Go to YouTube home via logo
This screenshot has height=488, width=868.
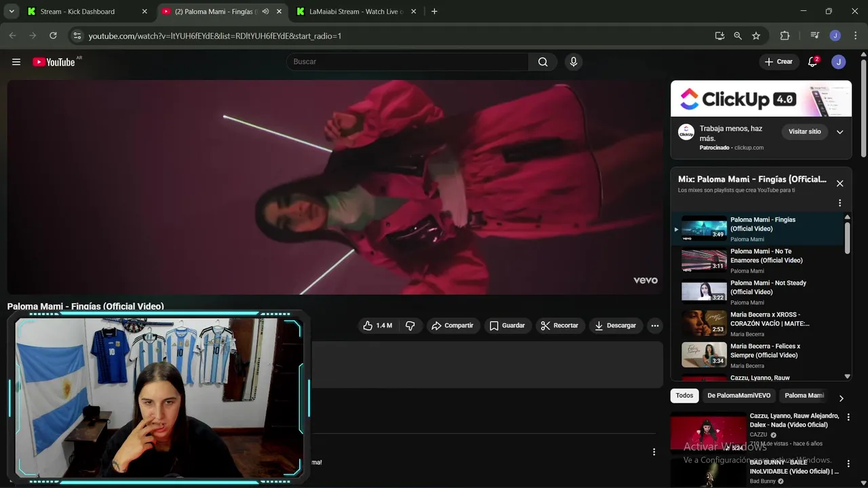click(54, 62)
